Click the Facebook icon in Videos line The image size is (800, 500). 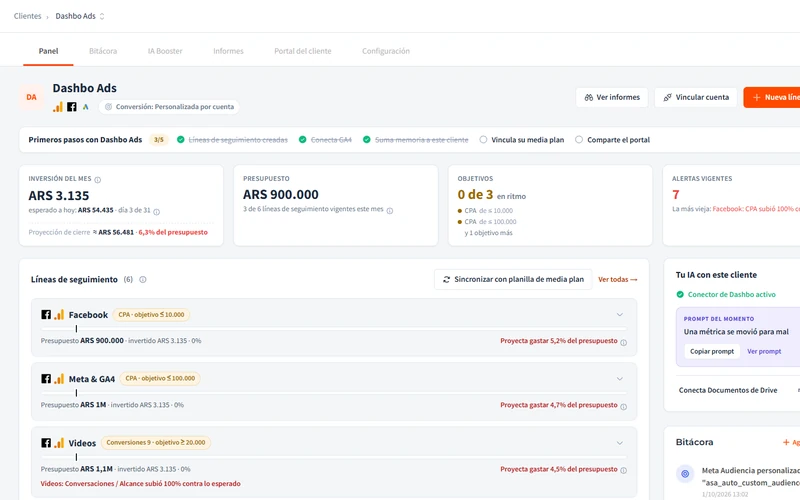(x=46, y=443)
